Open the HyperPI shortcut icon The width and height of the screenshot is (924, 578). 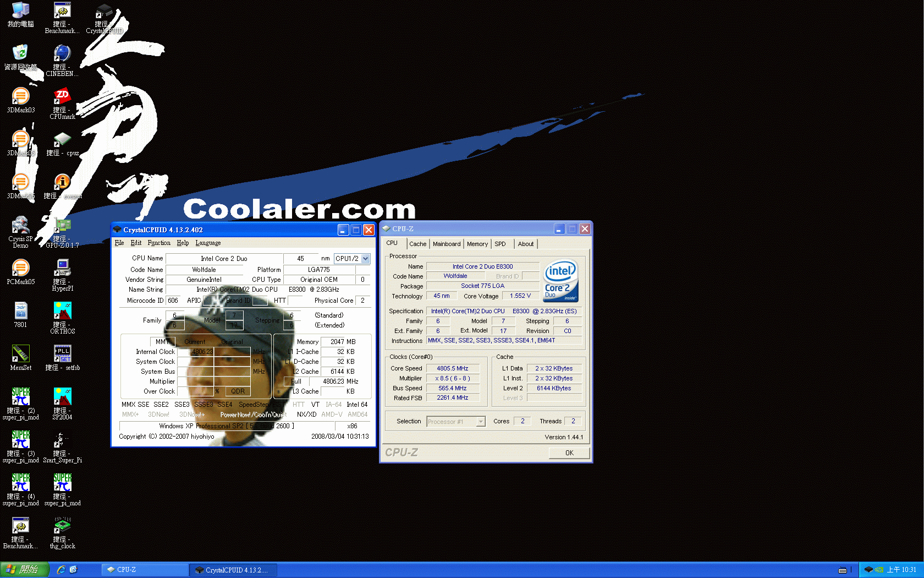point(62,275)
